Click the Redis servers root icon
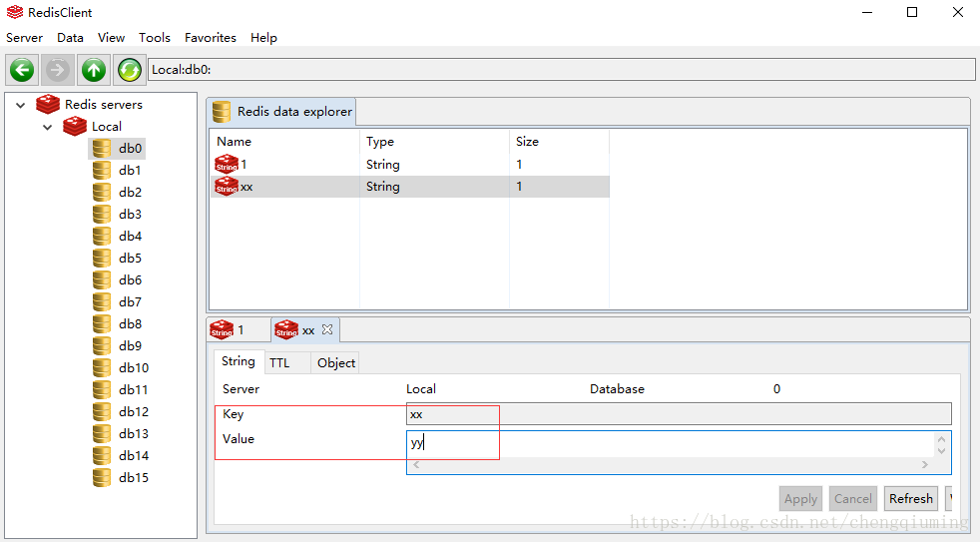Viewport: 980px width, 542px height. coord(48,105)
